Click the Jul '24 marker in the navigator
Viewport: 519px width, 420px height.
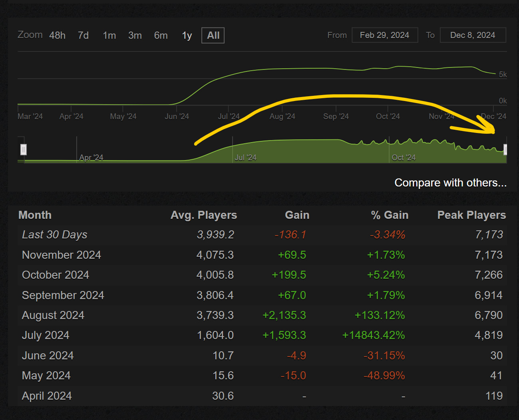245,158
